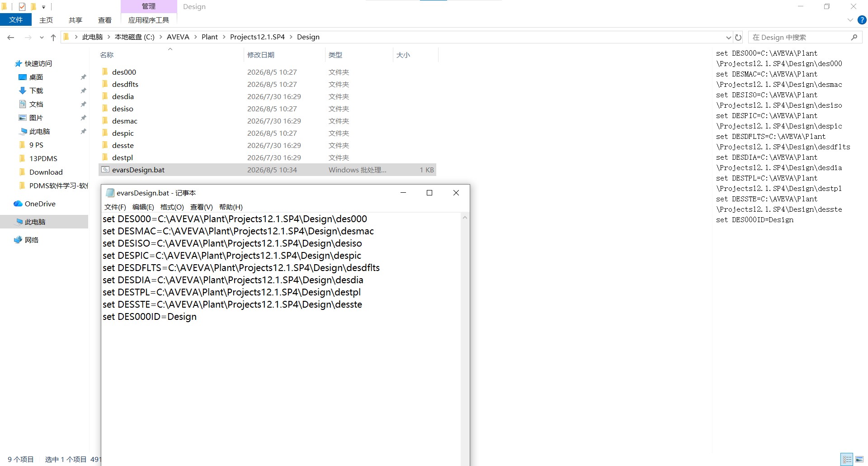Open 下载 in the navigation pane

[36, 90]
